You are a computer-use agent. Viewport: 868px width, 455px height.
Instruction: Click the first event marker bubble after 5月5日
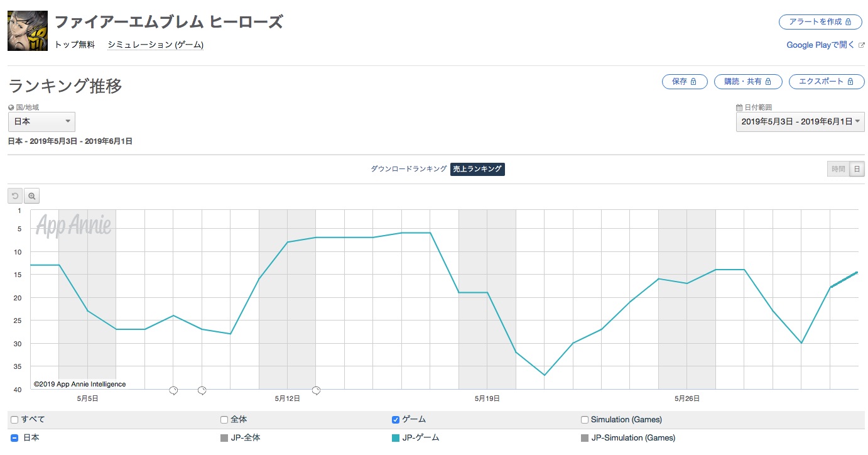click(x=173, y=390)
